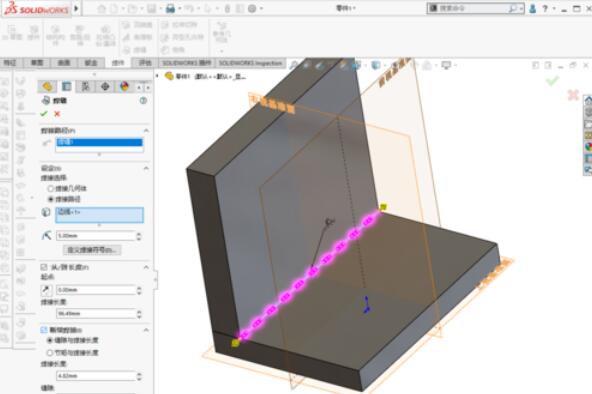Viewport: 592px width, 394px height.
Task: Click the panel splitter collapse handle
Action: tap(156, 280)
